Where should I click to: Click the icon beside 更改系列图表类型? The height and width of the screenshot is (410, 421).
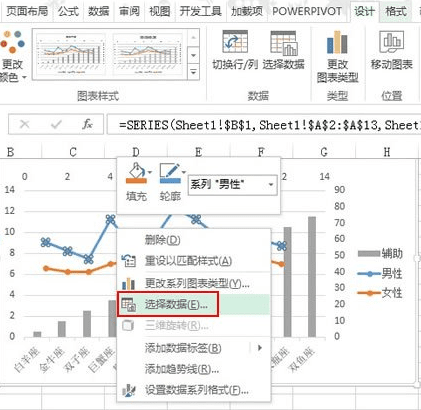(x=128, y=284)
